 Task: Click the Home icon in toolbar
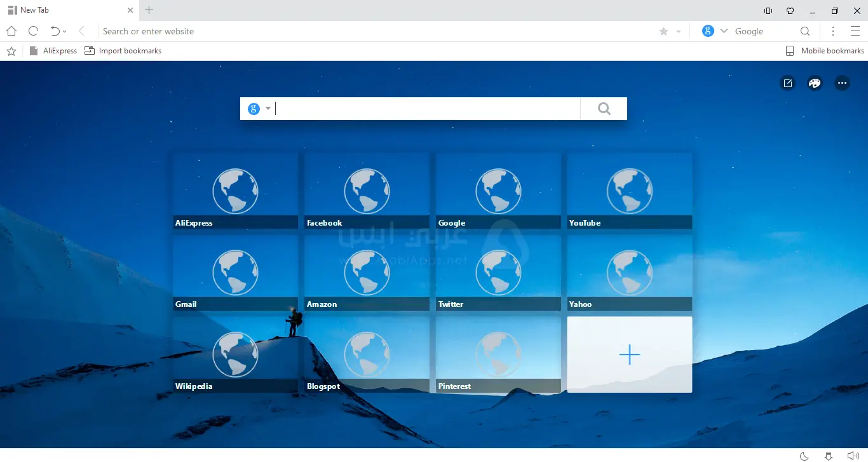click(x=11, y=31)
